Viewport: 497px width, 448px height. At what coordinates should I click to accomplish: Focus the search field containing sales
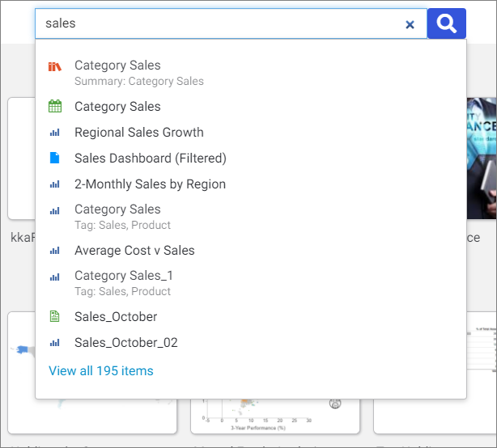pos(219,24)
